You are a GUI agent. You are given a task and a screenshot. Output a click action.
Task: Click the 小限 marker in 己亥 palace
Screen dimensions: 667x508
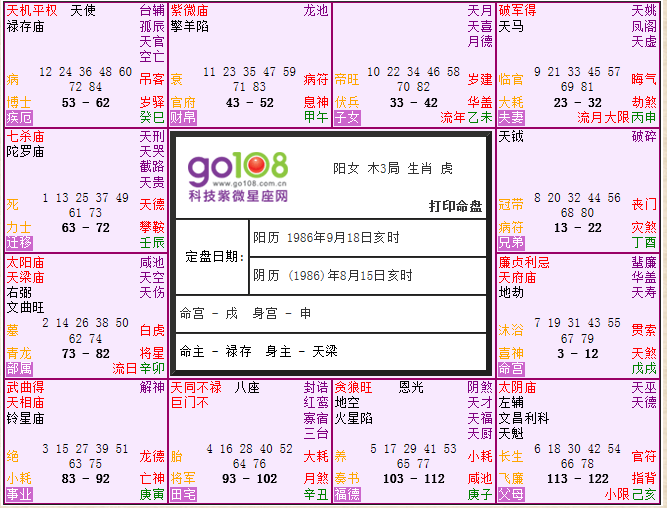pyautogui.click(x=617, y=493)
